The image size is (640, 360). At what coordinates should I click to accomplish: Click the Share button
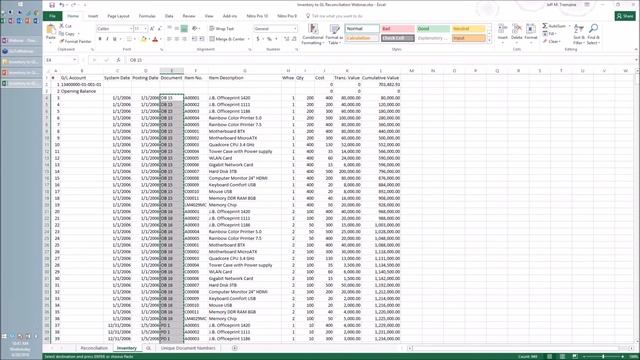625,16
